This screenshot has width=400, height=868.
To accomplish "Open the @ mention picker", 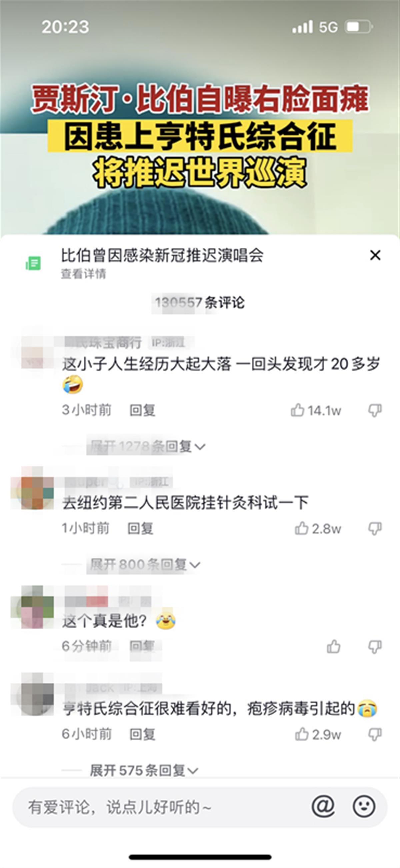I will pos(323,806).
